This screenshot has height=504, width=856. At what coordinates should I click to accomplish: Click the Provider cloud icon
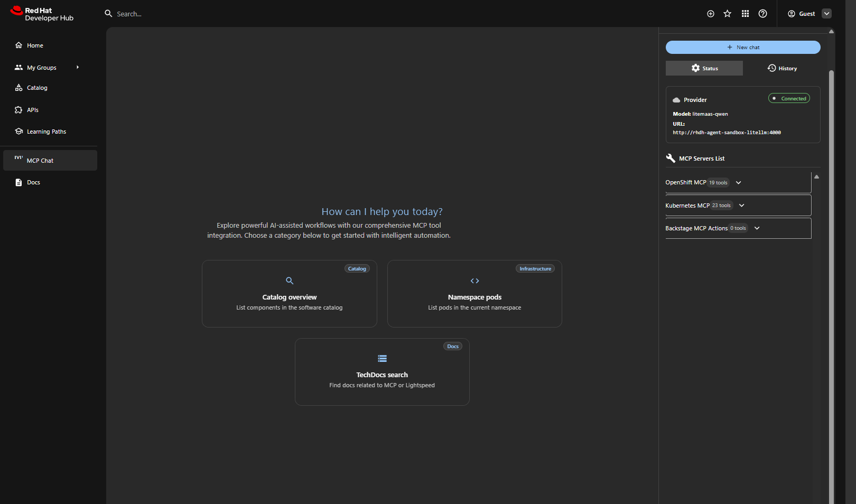point(676,100)
